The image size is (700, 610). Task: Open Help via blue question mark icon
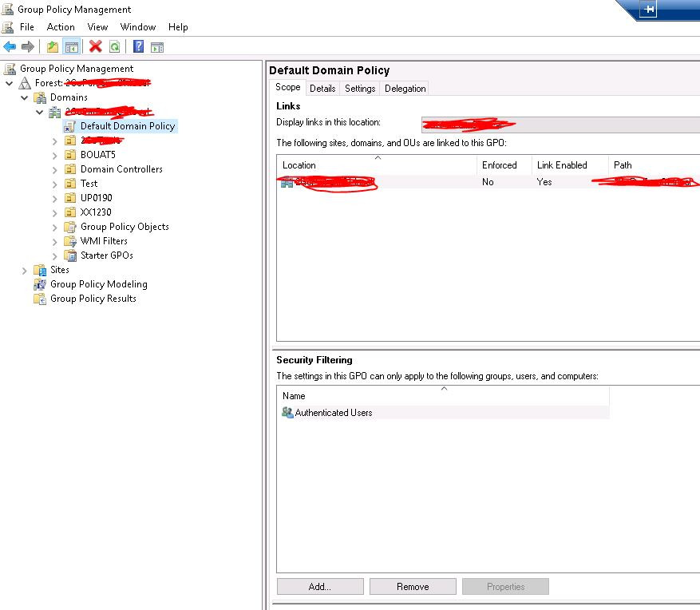click(x=138, y=46)
